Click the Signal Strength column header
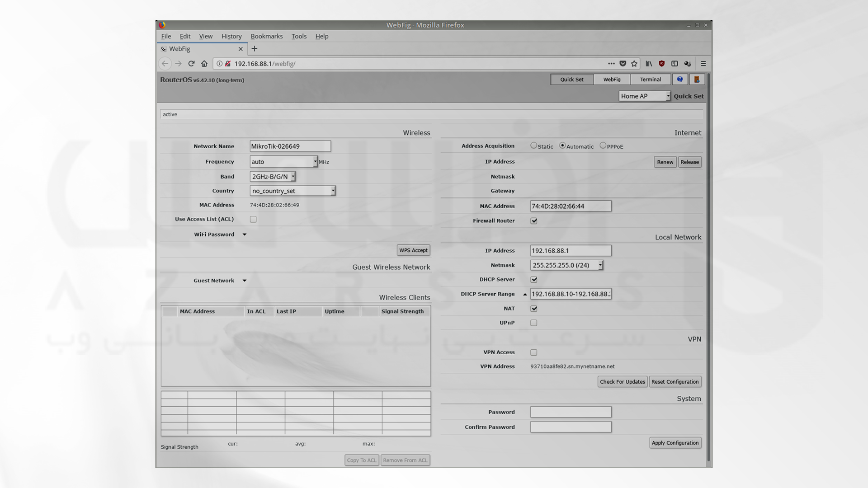Viewport: 868px width, 488px height. [x=402, y=311]
